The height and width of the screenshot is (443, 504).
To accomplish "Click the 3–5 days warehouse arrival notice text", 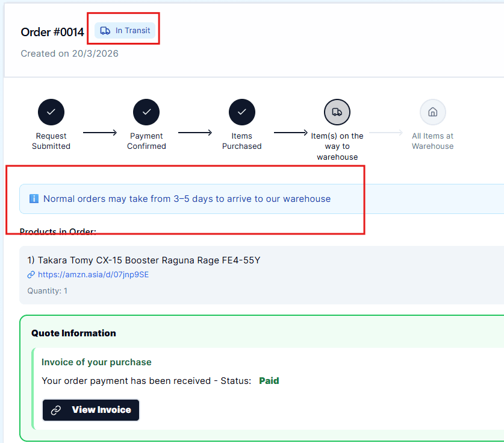I will pos(187,199).
